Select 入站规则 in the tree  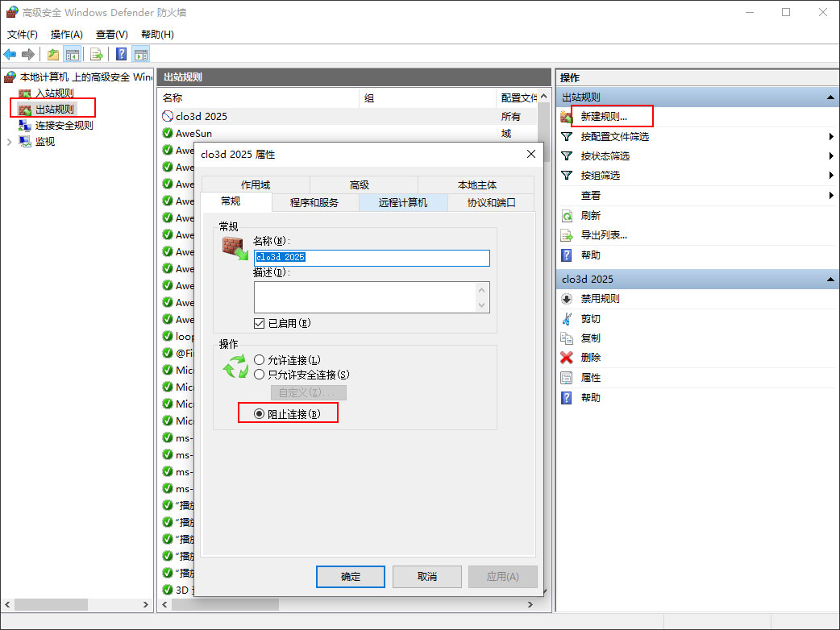click(54, 93)
